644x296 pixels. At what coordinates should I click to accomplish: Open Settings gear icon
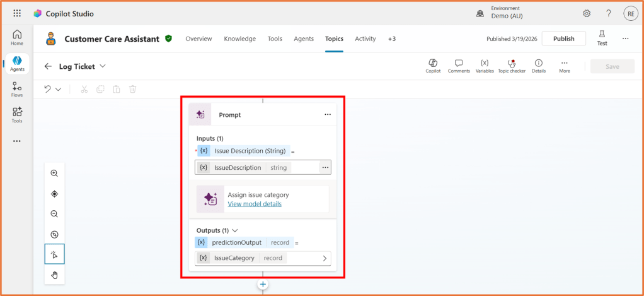point(587,13)
